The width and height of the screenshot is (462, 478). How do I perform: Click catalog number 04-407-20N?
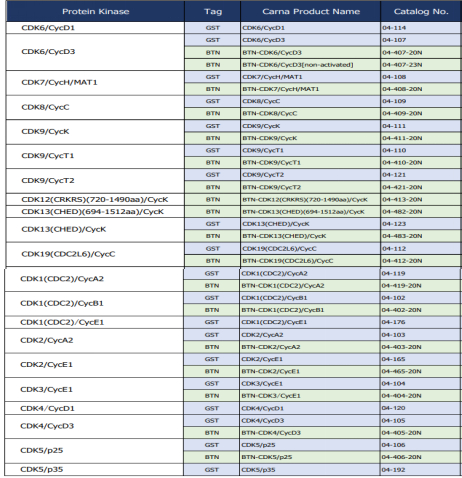pyautogui.click(x=402, y=53)
